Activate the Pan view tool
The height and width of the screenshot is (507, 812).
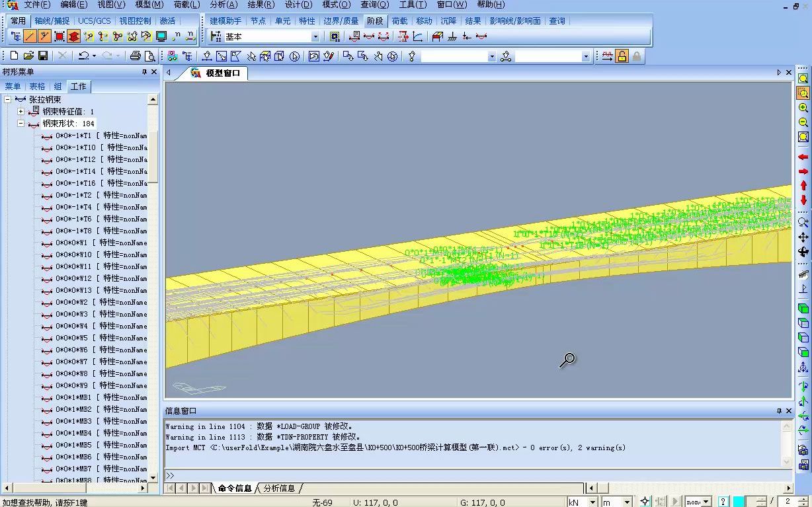pyautogui.click(x=803, y=239)
